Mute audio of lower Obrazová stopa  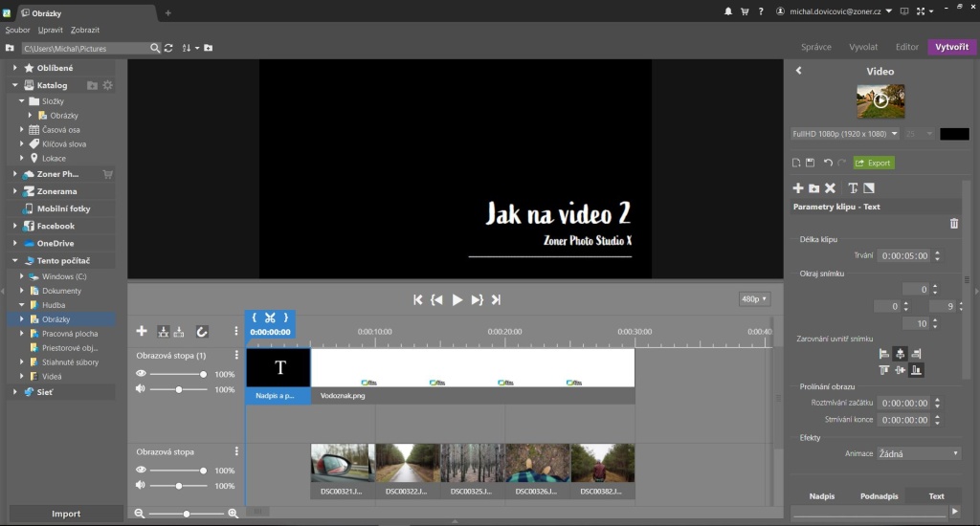point(141,485)
